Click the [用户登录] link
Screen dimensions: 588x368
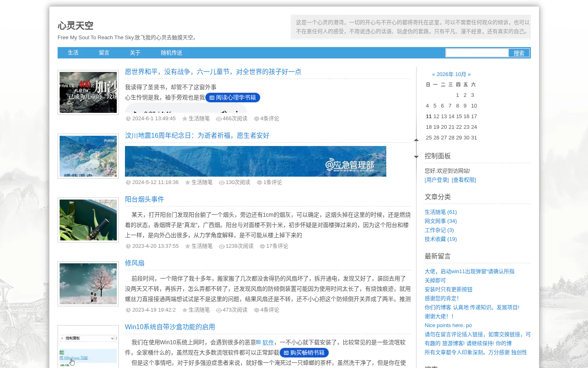pyautogui.click(x=437, y=180)
